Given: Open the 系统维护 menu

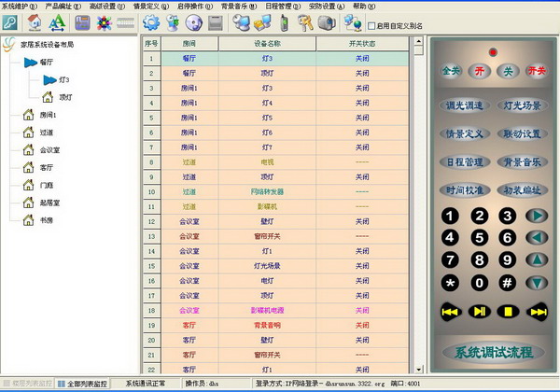Looking at the screenshot, I should coord(20,7).
